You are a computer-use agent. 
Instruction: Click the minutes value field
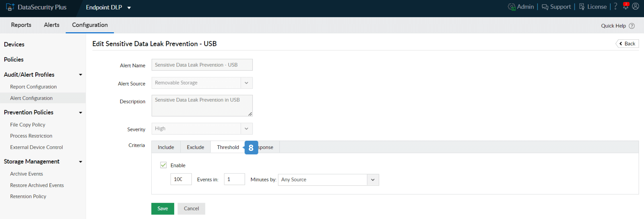tap(234, 179)
